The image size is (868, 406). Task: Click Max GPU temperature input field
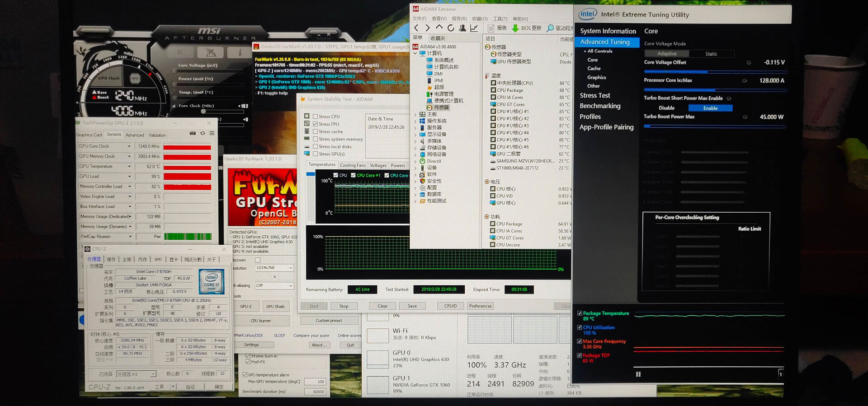click(315, 382)
